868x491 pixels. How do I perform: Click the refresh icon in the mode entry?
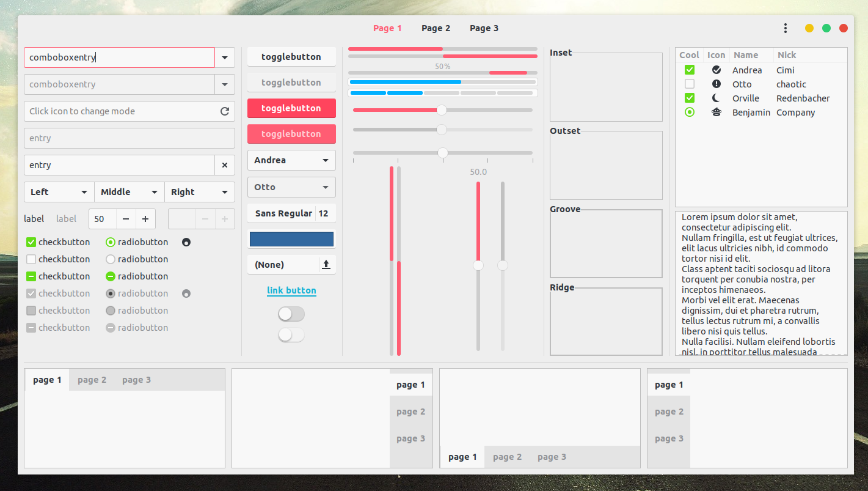tap(224, 111)
